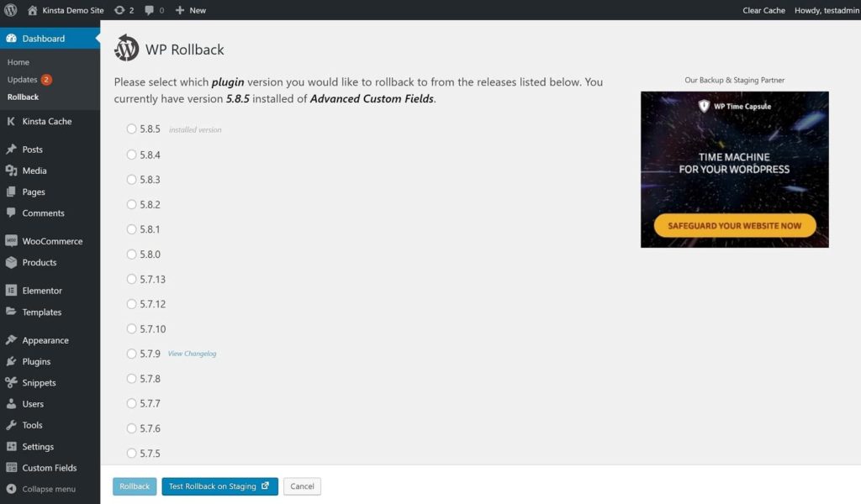Click the WP Time Capsule banner ad
The height and width of the screenshot is (504, 861).
(x=734, y=170)
